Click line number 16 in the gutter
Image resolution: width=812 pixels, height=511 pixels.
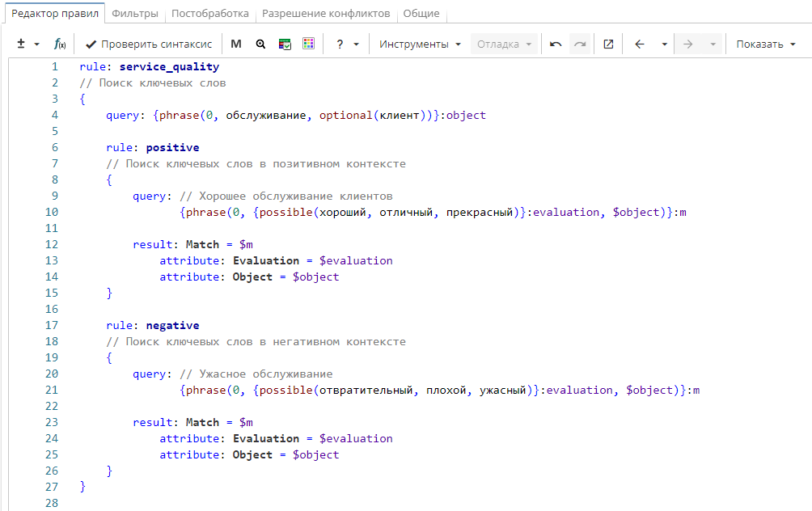52,309
